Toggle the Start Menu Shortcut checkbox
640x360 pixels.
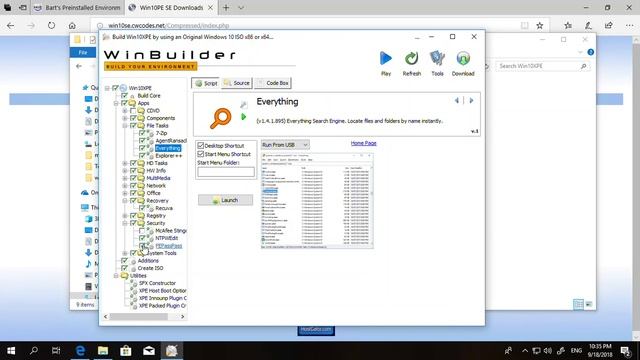200,154
